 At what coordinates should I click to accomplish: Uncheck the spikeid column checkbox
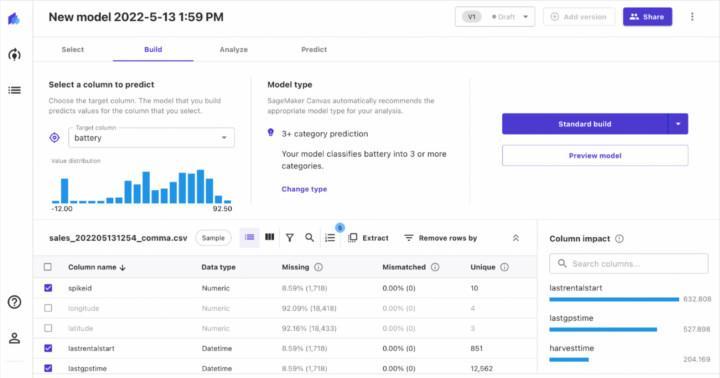(x=48, y=288)
